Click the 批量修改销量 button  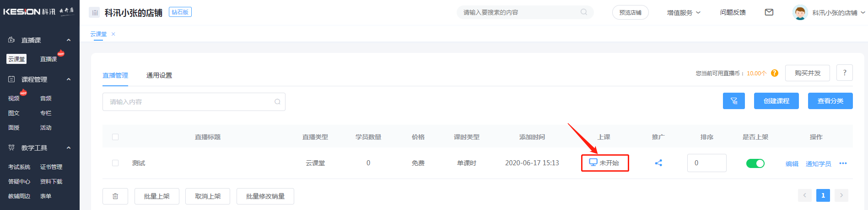[x=265, y=196]
